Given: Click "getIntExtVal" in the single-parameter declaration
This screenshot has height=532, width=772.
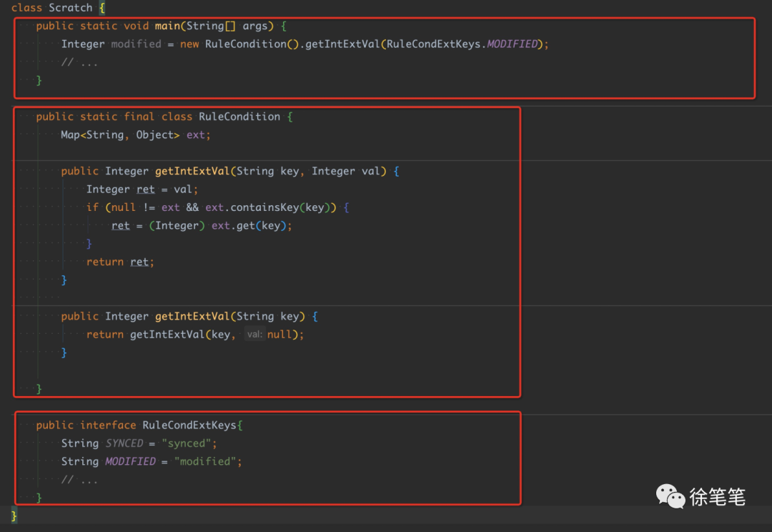Looking at the screenshot, I should pyautogui.click(x=192, y=316).
